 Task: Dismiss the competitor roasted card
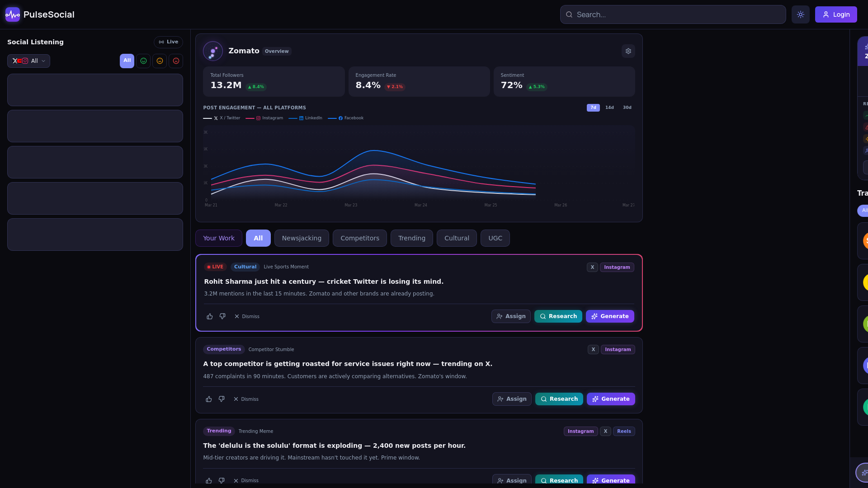(246, 399)
